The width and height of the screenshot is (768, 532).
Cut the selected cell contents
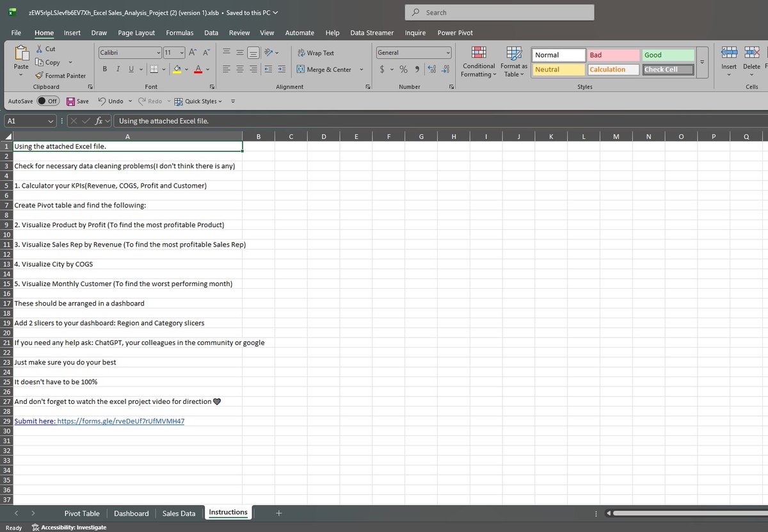click(x=45, y=49)
